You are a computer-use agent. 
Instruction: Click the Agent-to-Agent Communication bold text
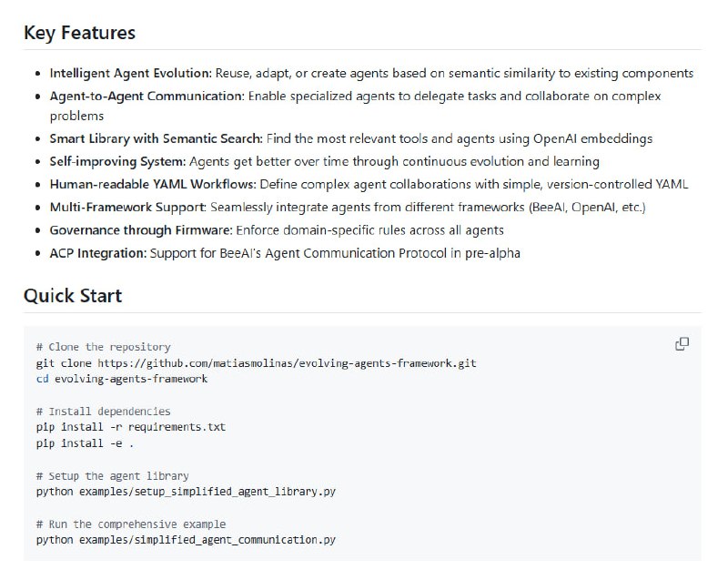pos(147,96)
